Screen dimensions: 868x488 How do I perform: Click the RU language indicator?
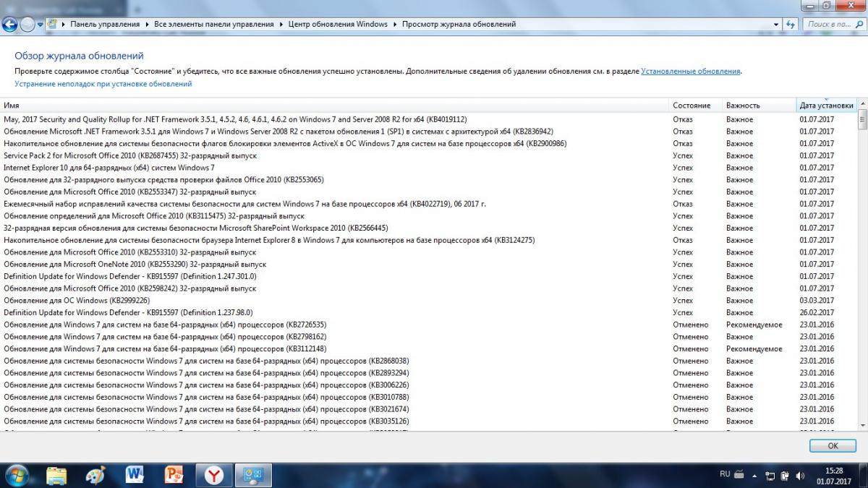[x=725, y=474]
